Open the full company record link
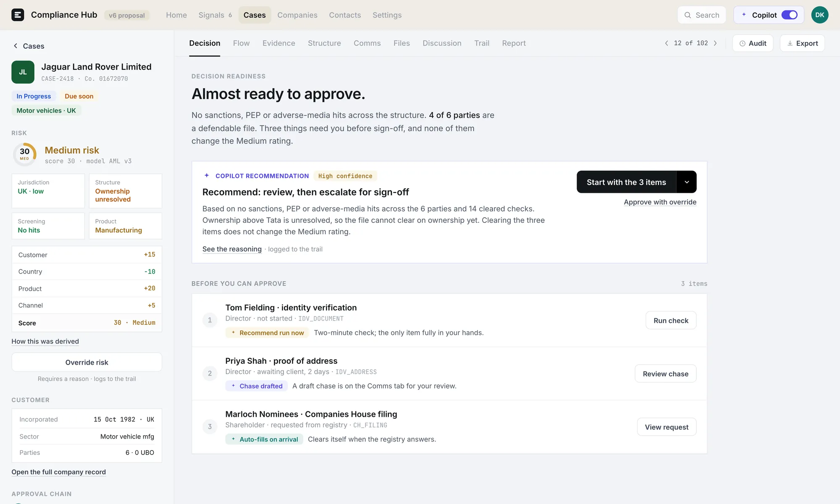 tap(58, 472)
